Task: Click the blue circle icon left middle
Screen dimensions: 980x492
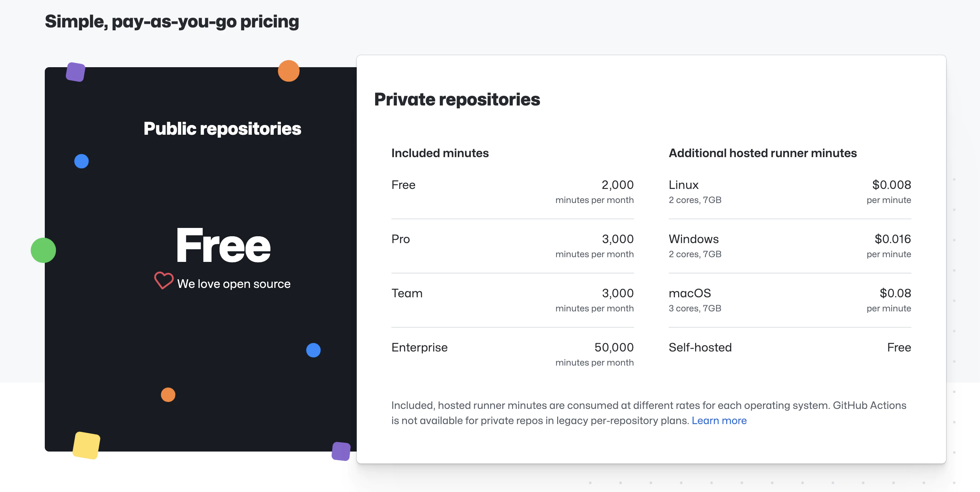Action: [81, 161]
